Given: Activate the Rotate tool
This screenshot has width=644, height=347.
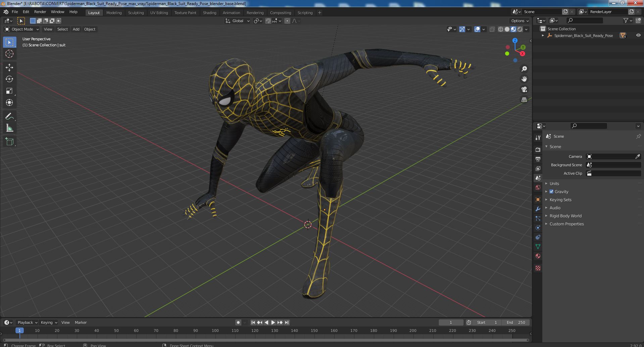Looking at the screenshot, I should click(x=9, y=79).
